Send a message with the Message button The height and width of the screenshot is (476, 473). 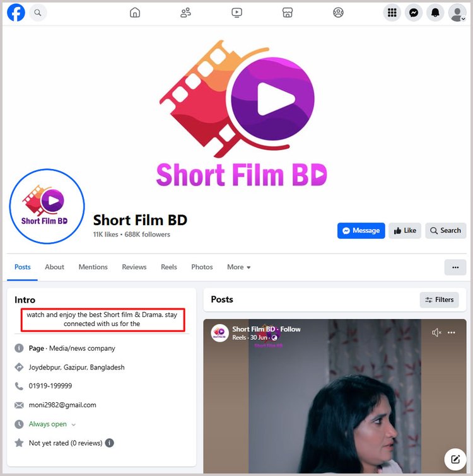(361, 231)
